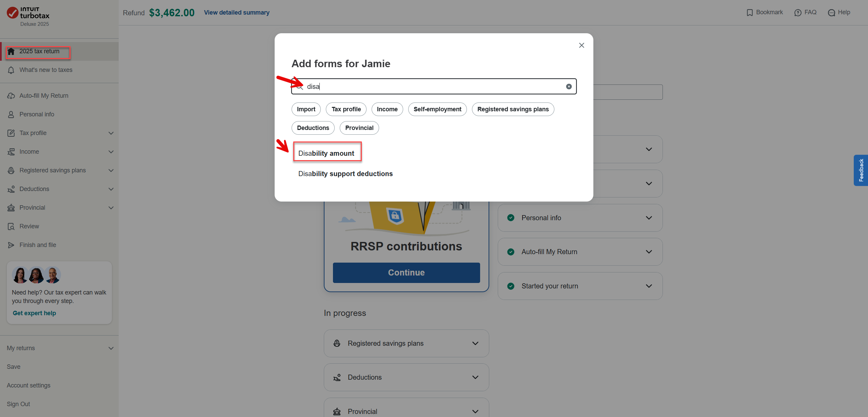
Task: Close the Add forms dialog
Action: click(x=581, y=45)
